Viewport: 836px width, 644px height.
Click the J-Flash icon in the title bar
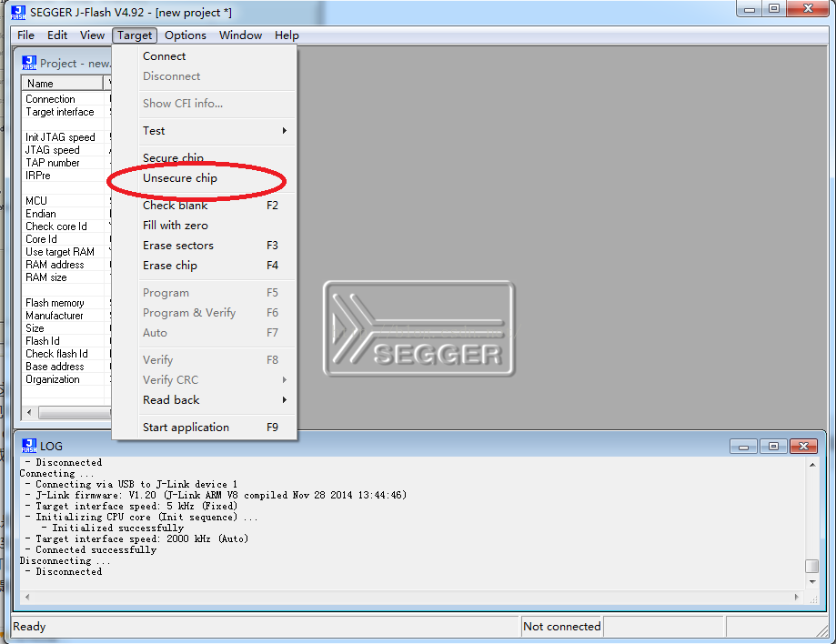[18, 12]
